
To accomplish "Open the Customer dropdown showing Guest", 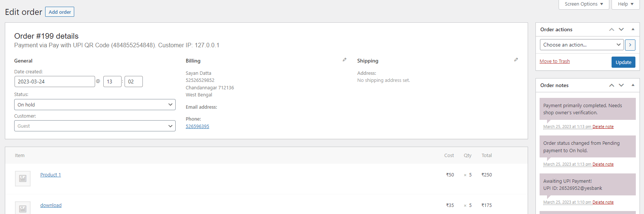I will pyautogui.click(x=95, y=126).
